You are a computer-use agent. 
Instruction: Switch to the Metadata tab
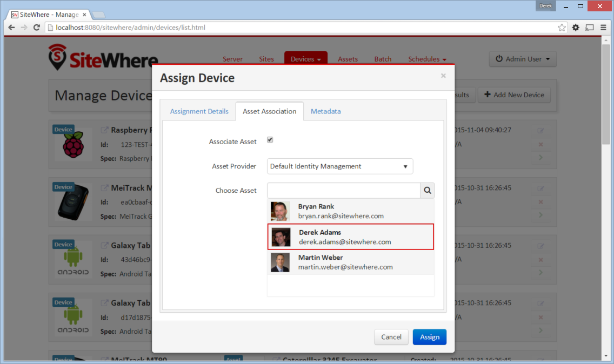326,111
